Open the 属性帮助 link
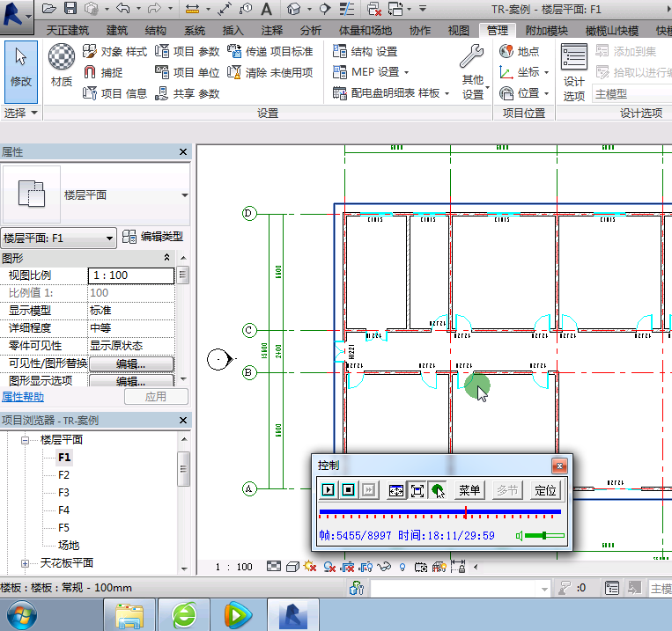Image resolution: width=672 pixels, height=631 pixels. [x=23, y=397]
